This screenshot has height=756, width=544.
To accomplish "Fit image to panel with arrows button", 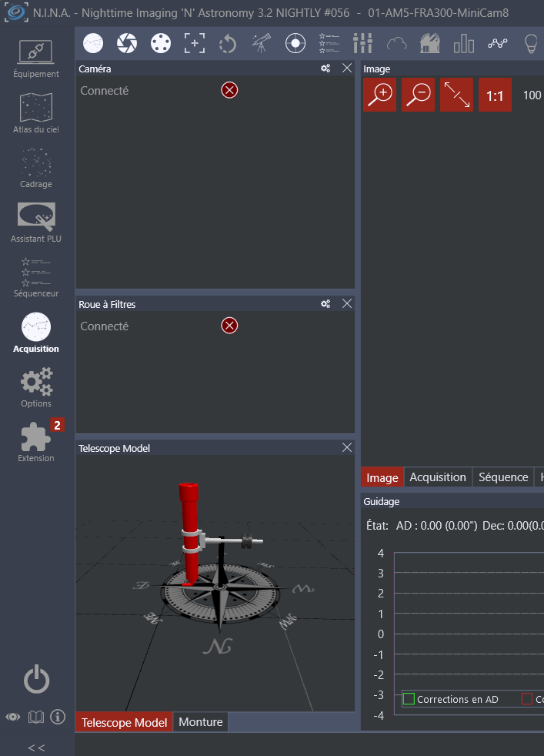I will 457,95.
